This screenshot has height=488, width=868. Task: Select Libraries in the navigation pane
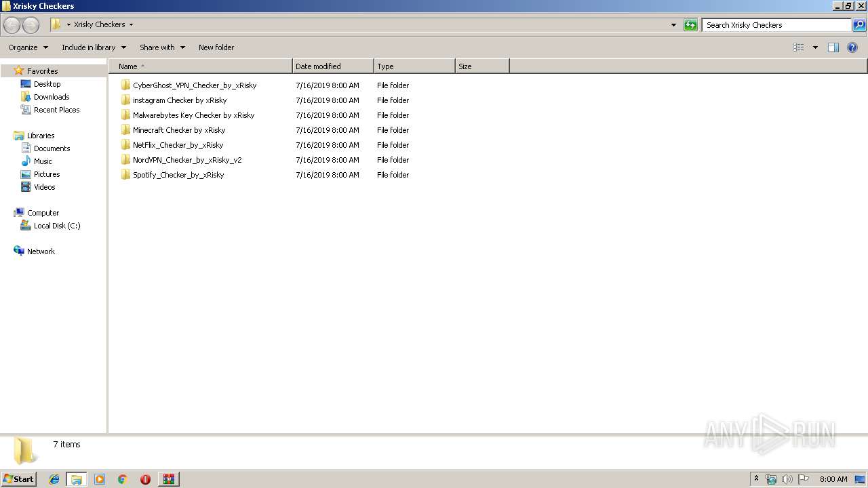point(41,136)
